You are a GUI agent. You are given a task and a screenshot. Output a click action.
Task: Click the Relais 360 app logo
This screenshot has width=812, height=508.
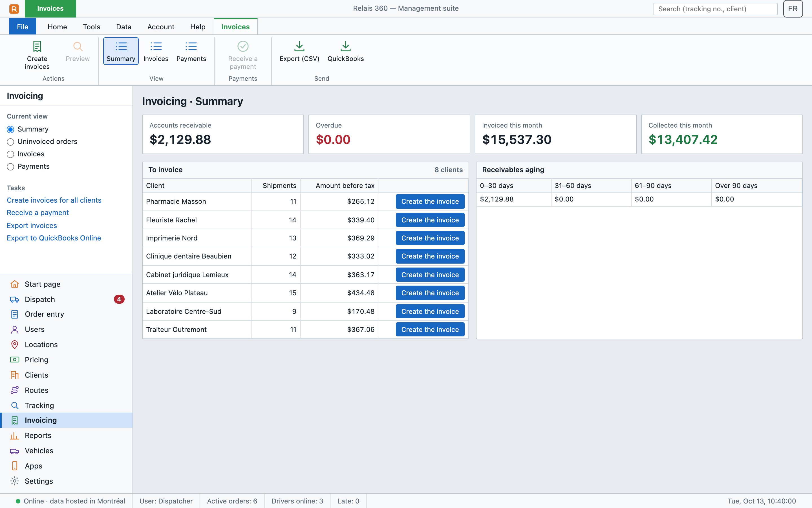point(14,9)
